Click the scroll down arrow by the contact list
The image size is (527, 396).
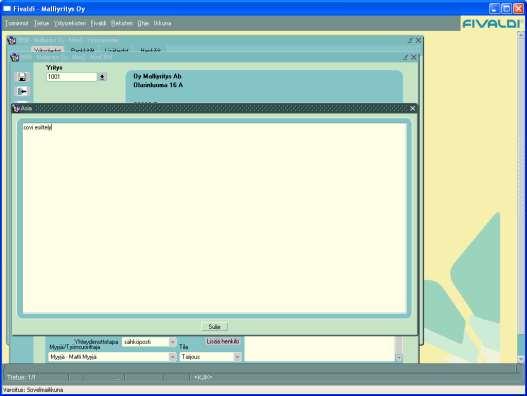pos(398,357)
